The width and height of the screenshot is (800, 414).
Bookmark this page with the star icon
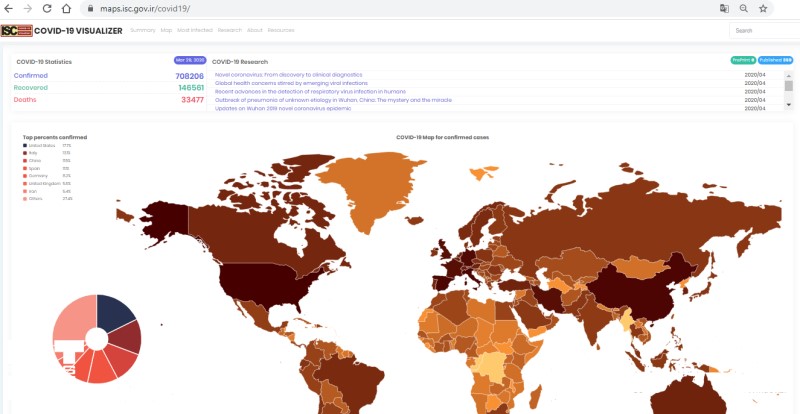pos(763,8)
